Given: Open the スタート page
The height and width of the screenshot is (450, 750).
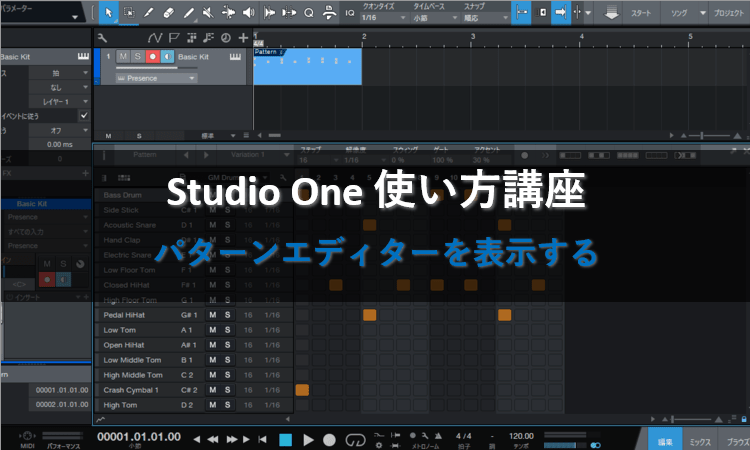Looking at the screenshot, I should (x=641, y=13).
